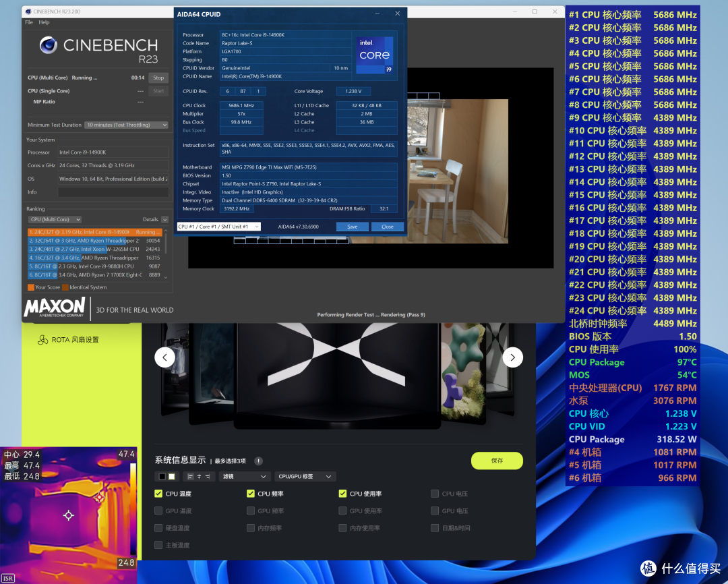Screen dimensions: 728x584
Task: Expand the Minimum Test Duration dropdown
Action: coord(126,125)
